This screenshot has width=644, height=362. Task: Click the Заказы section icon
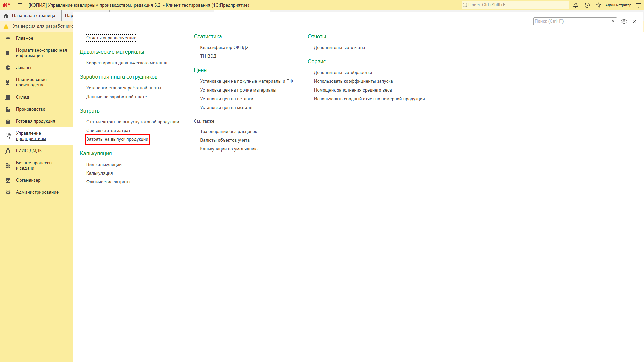tap(8, 68)
